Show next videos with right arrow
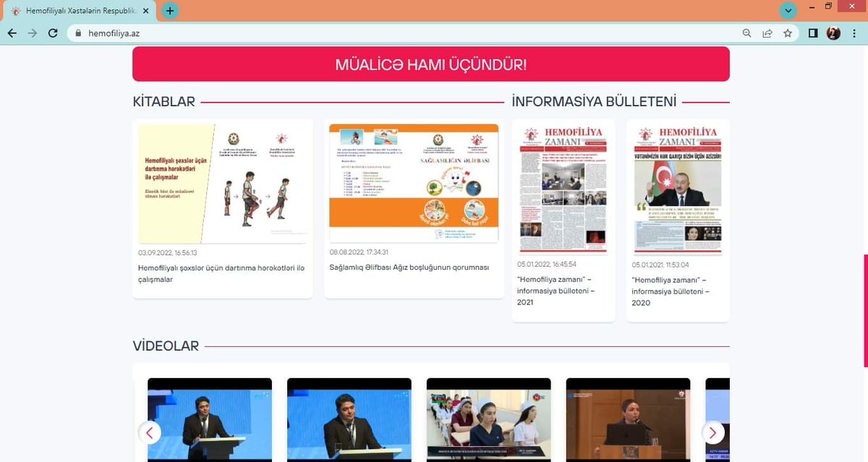This screenshot has width=868, height=462. 712,432
